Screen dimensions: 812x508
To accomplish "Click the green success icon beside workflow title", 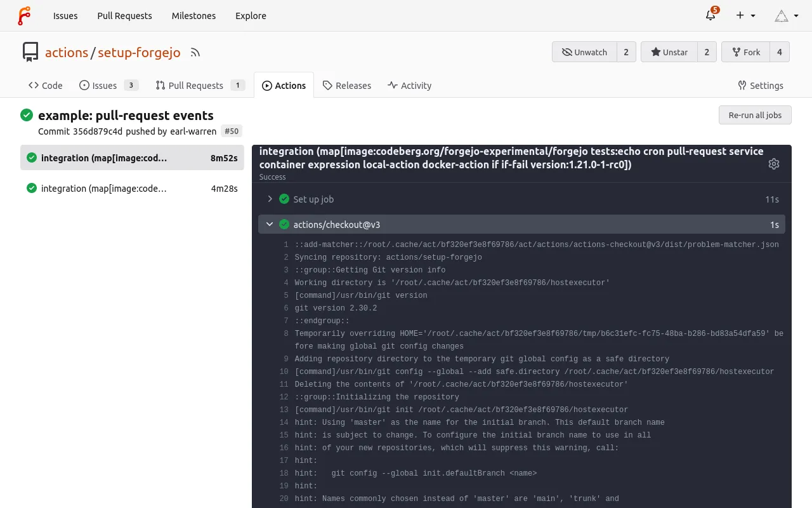I will (x=27, y=115).
